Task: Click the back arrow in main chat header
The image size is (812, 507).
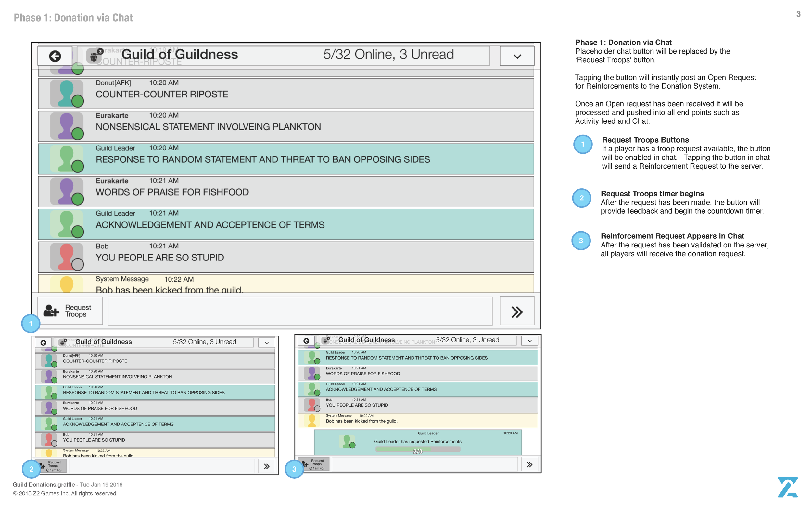Action: [55, 56]
